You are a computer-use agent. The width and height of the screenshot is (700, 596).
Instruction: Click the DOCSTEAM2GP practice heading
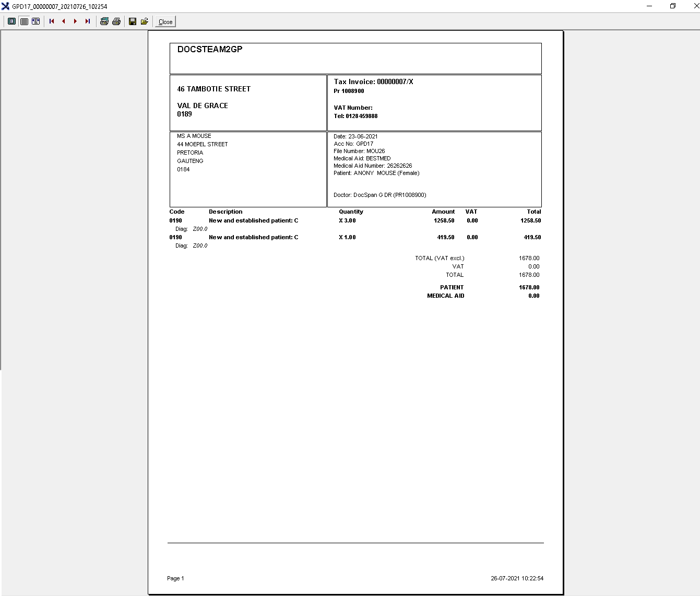[210, 49]
